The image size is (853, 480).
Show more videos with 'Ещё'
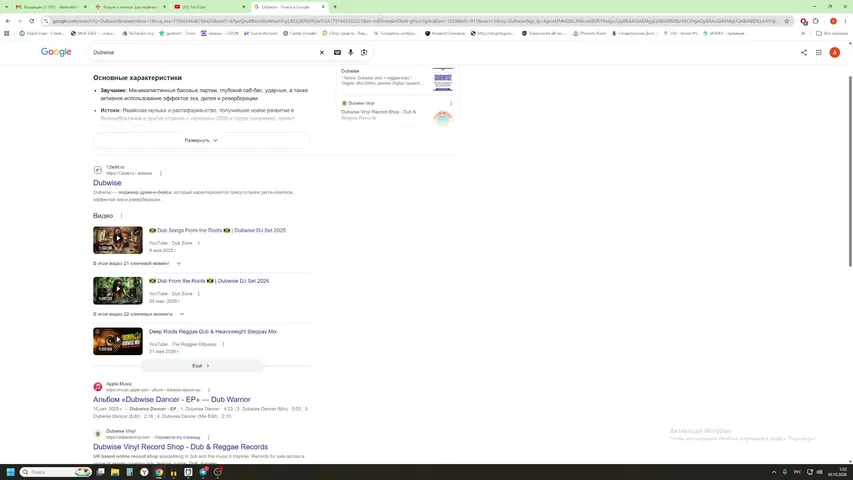tap(201, 366)
